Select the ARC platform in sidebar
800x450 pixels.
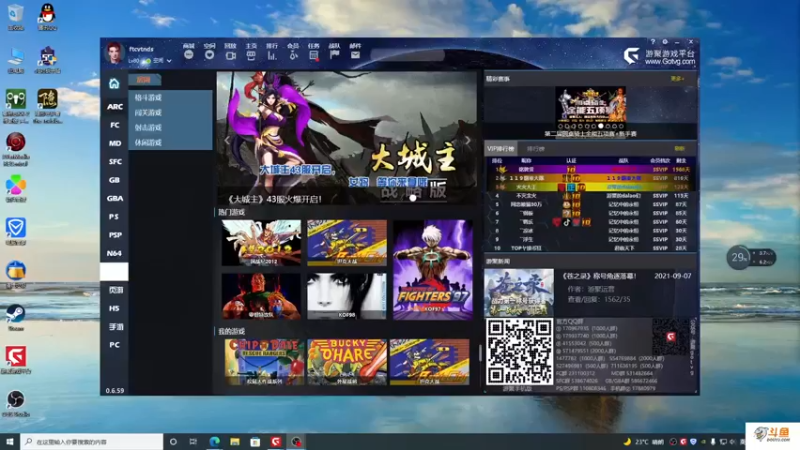click(x=114, y=107)
